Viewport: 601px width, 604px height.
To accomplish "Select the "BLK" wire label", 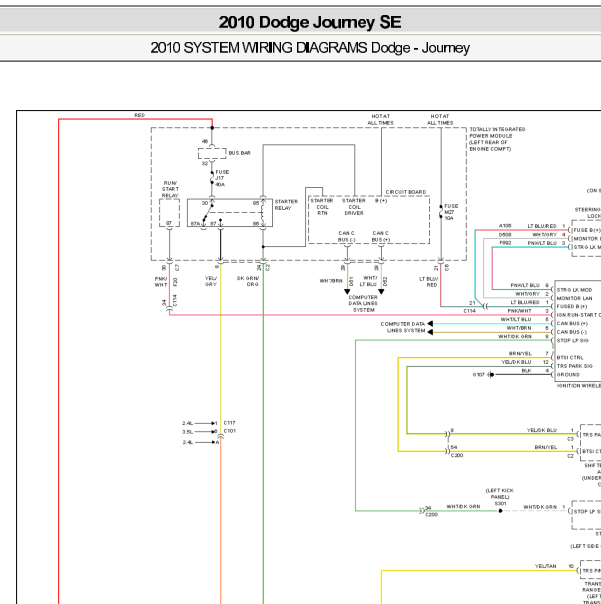I will click(527, 371).
